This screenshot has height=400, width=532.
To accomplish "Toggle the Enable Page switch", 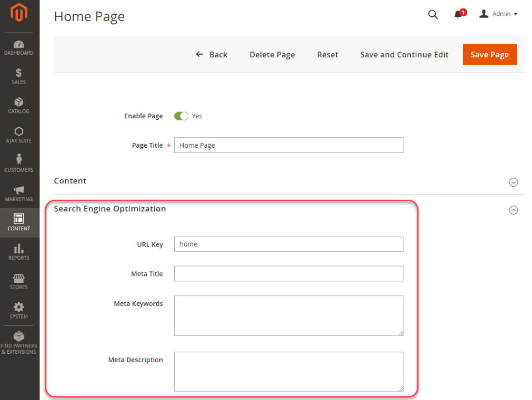I will coord(181,116).
